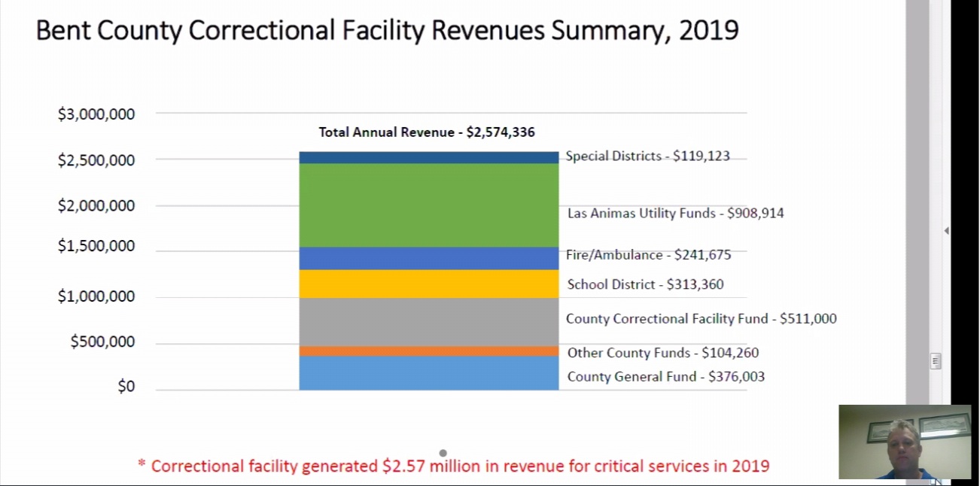Click the Las Animas Utility Funds label
Image resolution: width=980 pixels, height=486 pixels.
point(675,214)
